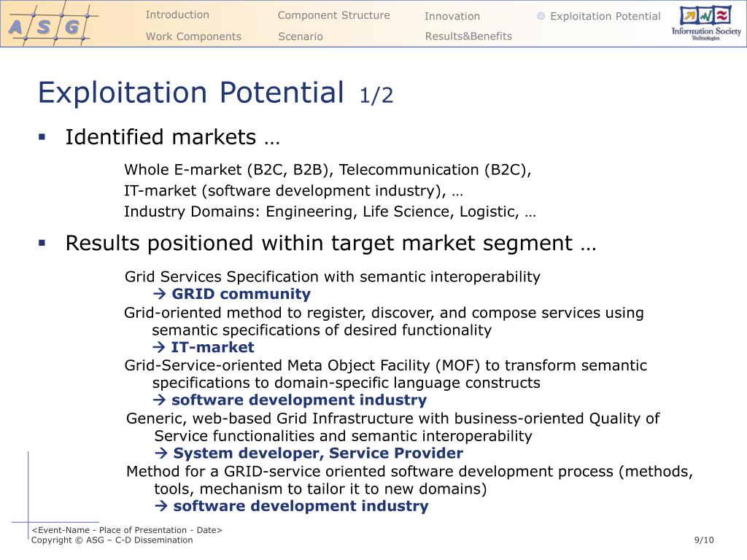Click 'Grid-oriented method to register, discover' line
This screenshot has width=747, height=560.
click(x=384, y=313)
